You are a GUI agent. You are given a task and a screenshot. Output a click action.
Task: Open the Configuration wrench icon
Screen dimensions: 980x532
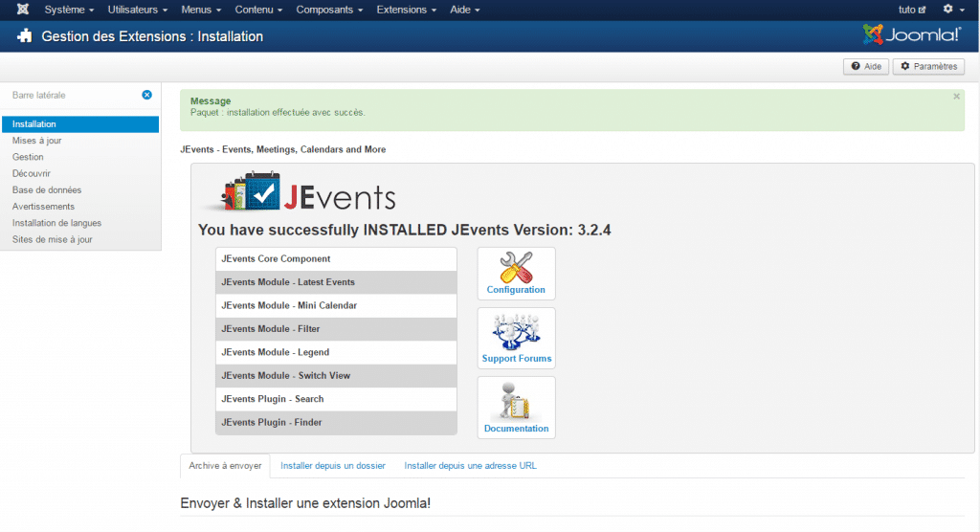pyautogui.click(x=516, y=273)
